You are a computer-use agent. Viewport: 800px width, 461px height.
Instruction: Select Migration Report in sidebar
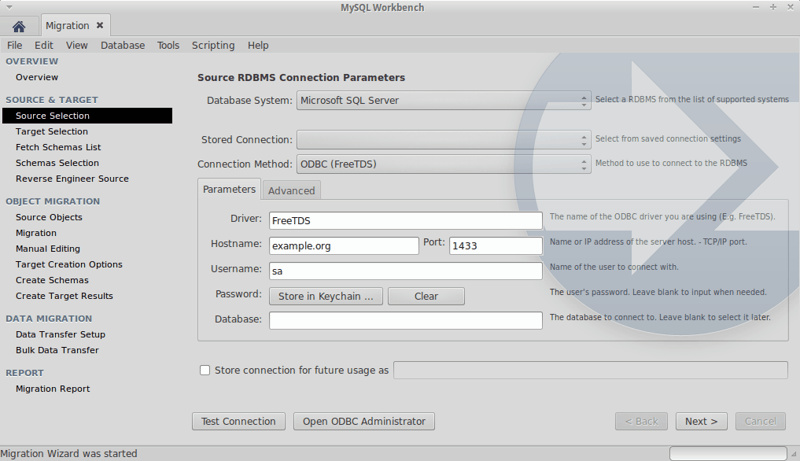52,389
